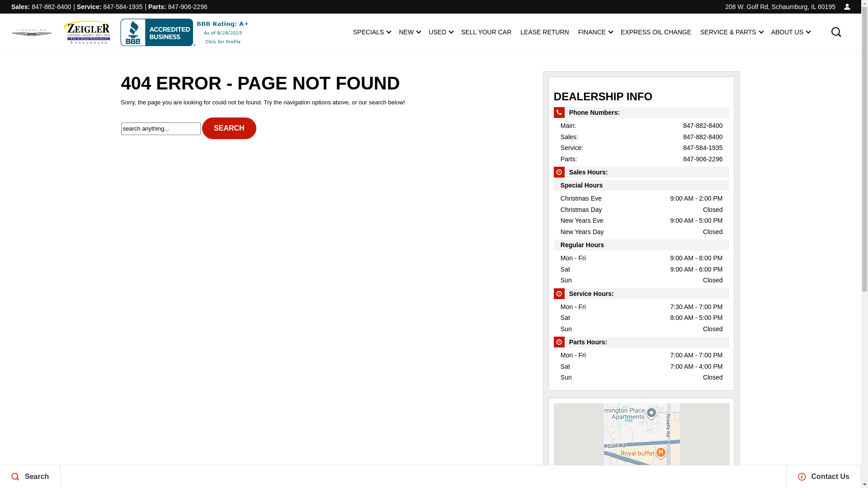Viewport: 868px width, 488px height.
Task: Click the phone icon beside Phone Numbers
Action: coord(559,113)
